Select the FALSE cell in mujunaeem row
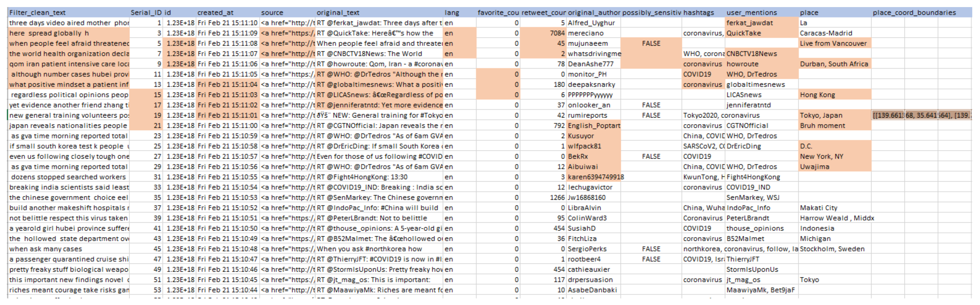This screenshot has width=980, height=305. click(651, 43)
